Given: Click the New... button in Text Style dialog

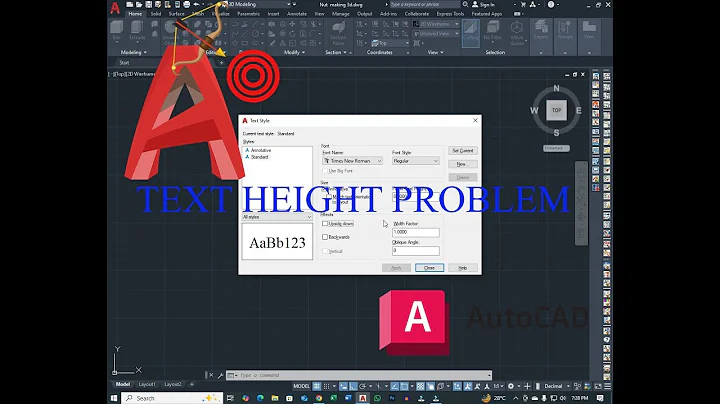Looking at the screenshot, I should pos(462,164).
